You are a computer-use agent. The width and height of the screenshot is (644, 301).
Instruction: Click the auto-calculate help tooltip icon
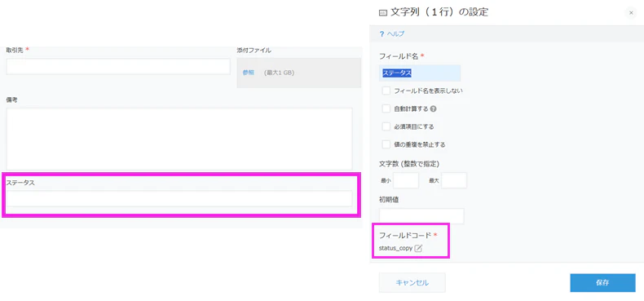pos(434,109)
